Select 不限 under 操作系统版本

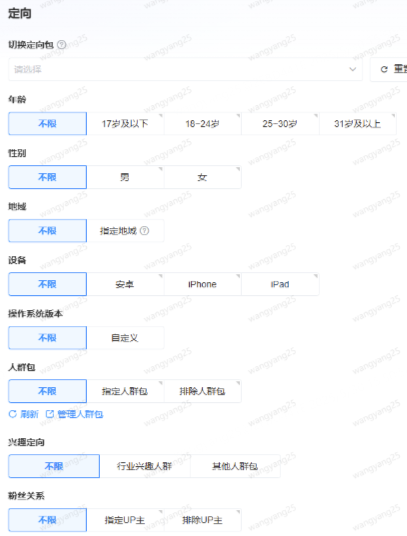point(48,338)
